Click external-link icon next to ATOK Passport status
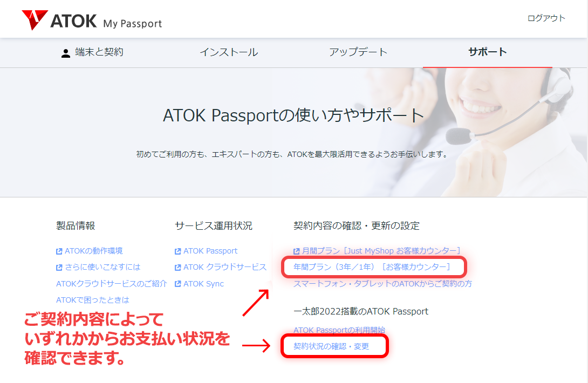 click(x=178, y=251)
